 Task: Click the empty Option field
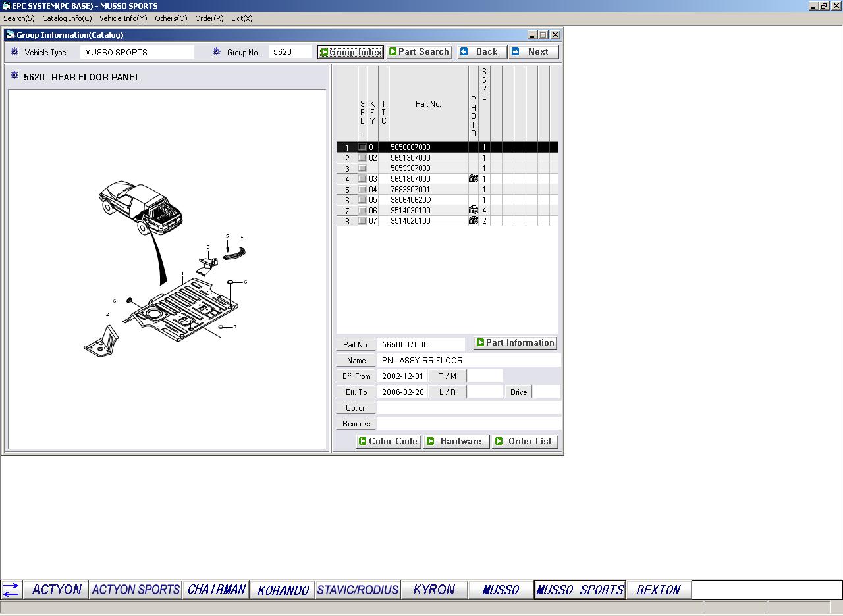[469, 408]
